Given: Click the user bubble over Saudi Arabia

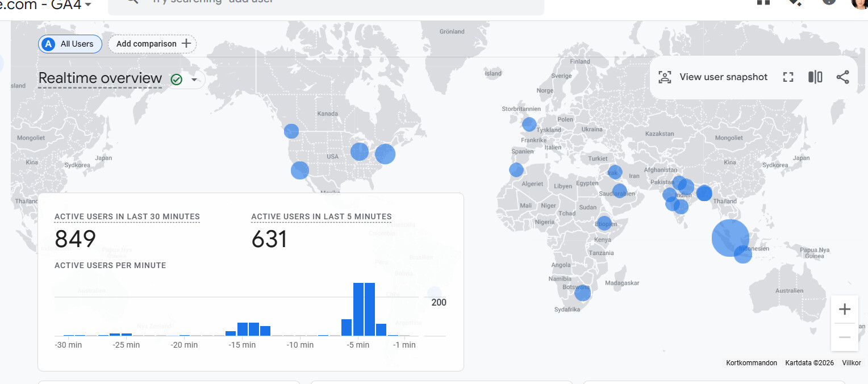Looking at the screenshot, I should point(619,191).
